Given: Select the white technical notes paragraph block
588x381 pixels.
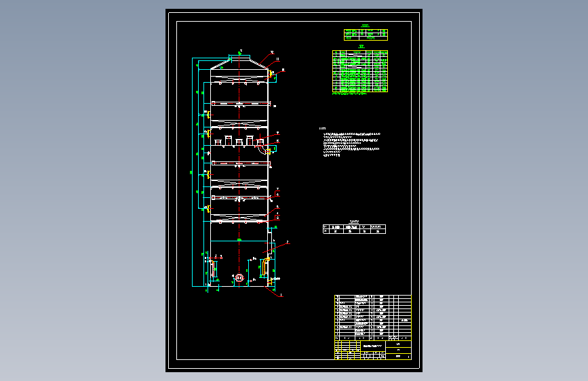Looking at the screenshot, I should pos(352,144).
